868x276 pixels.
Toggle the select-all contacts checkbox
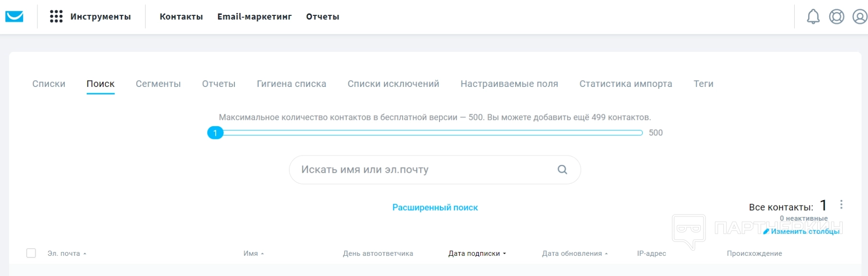point(31,253)
